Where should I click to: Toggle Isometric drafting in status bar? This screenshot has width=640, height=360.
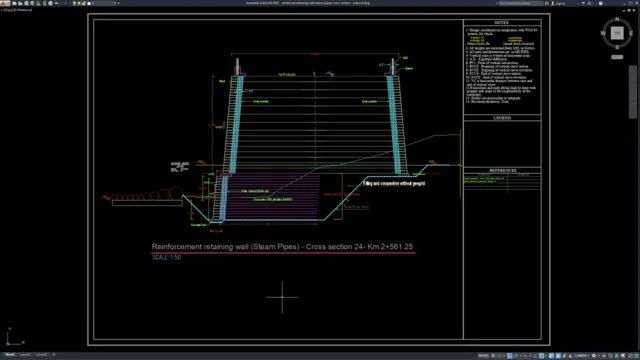pos(525,356)
